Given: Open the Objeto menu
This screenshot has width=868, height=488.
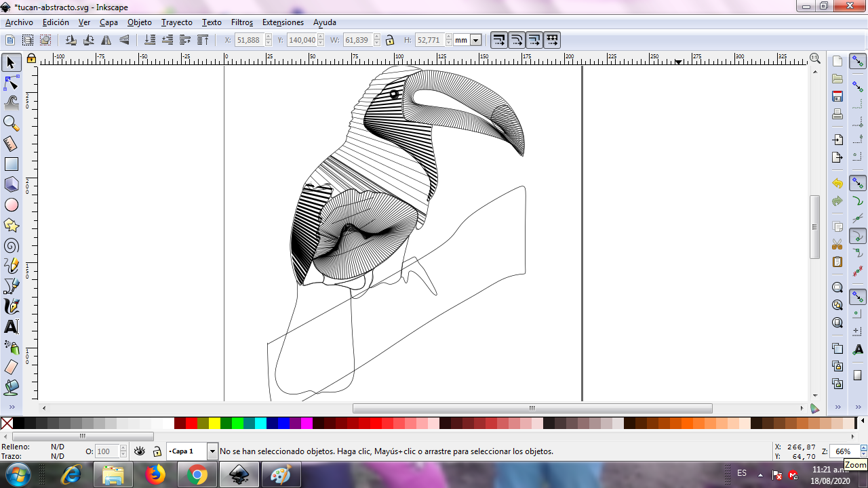Looking at the screenshot, I should (140, 22).
